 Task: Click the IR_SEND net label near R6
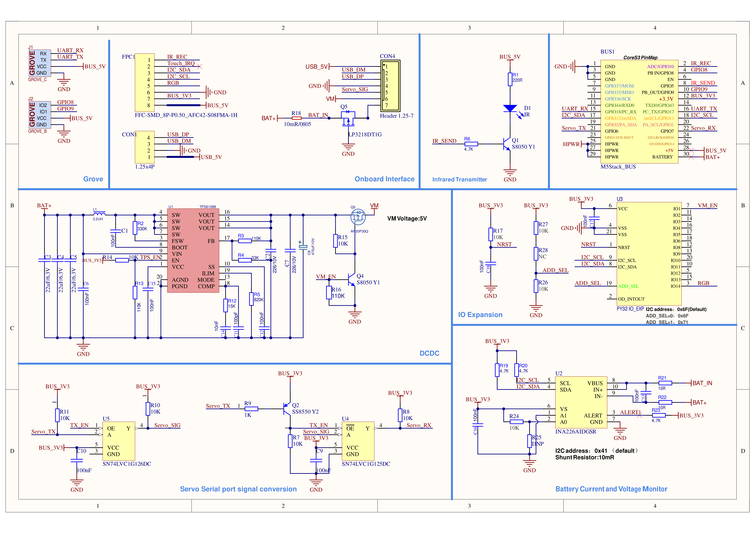click(444, 141)
